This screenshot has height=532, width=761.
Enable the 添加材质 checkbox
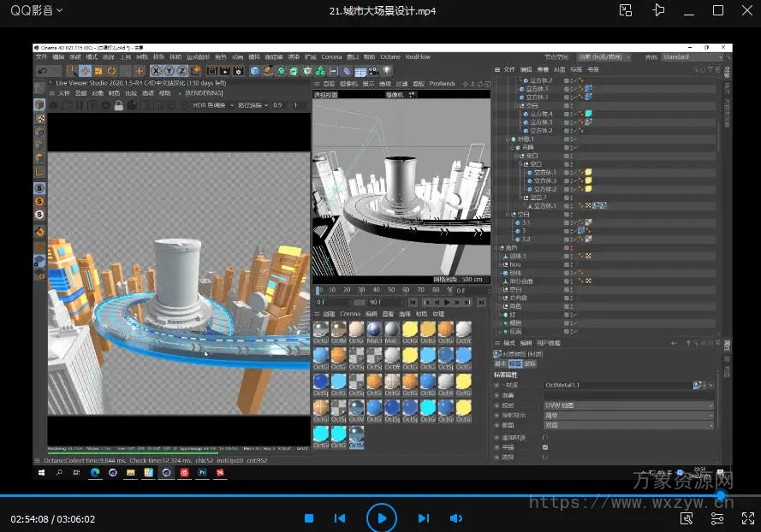coord(545,437)
